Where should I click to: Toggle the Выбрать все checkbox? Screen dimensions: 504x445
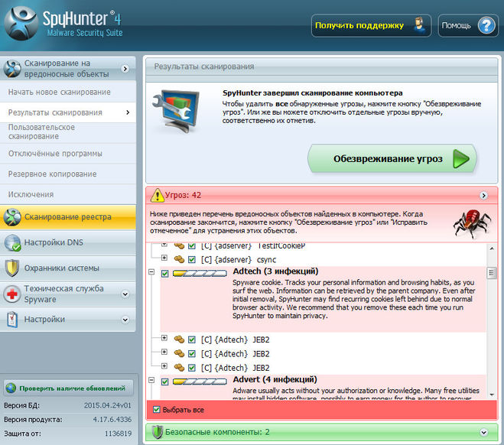click(x=157, y=410)
